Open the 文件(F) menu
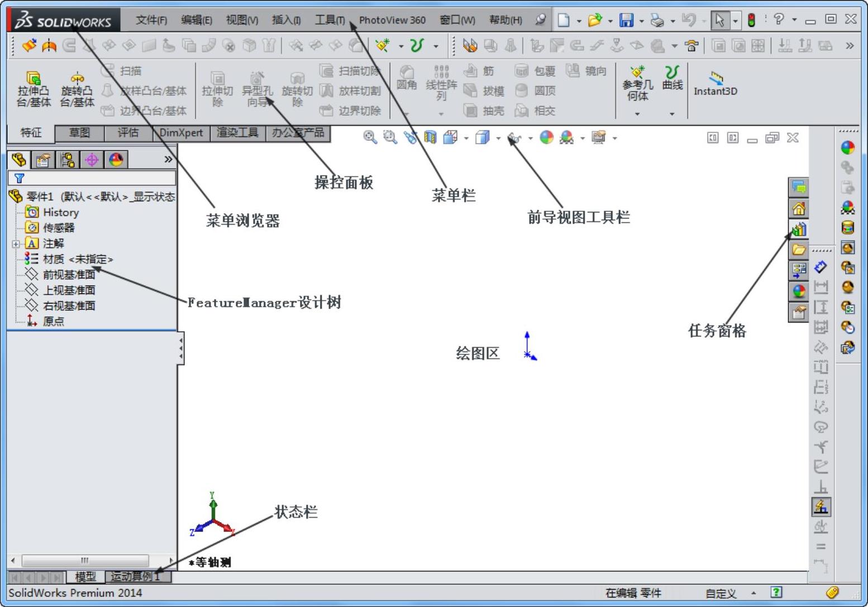The width and height of the screenshot is (868, 607). [x=151, y=20]
